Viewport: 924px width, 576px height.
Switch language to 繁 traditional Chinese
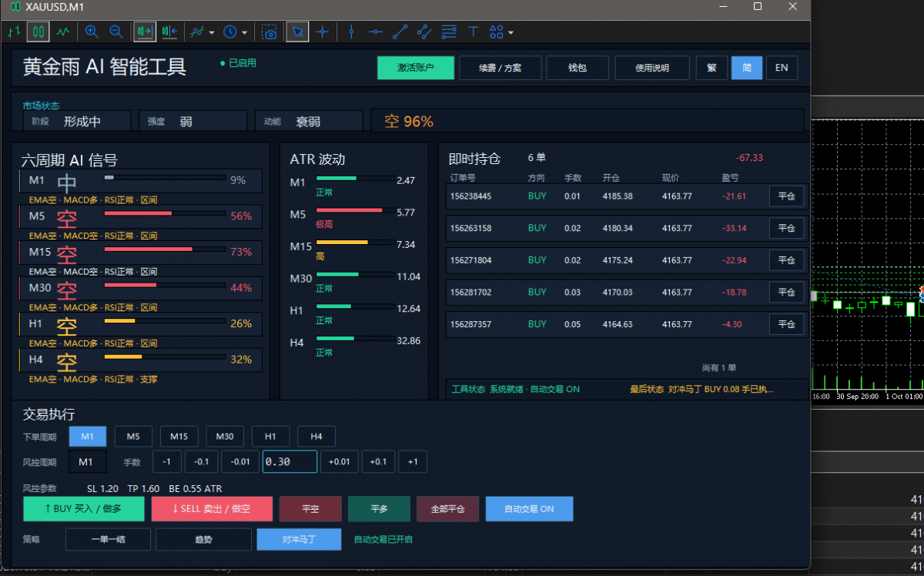pyautogui.click(x=711, y=68)
